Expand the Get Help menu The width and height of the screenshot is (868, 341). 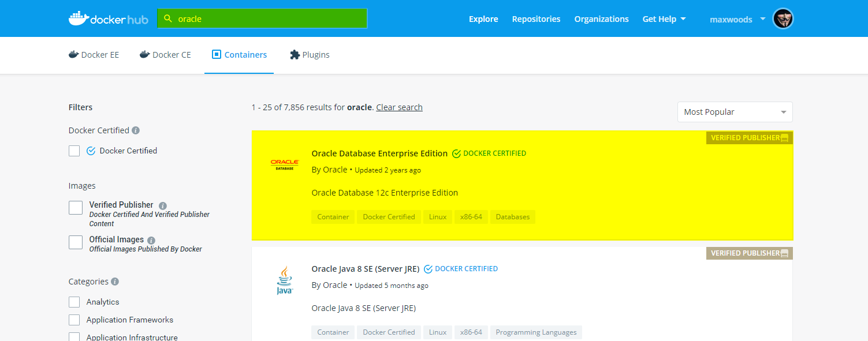[664, 18]
